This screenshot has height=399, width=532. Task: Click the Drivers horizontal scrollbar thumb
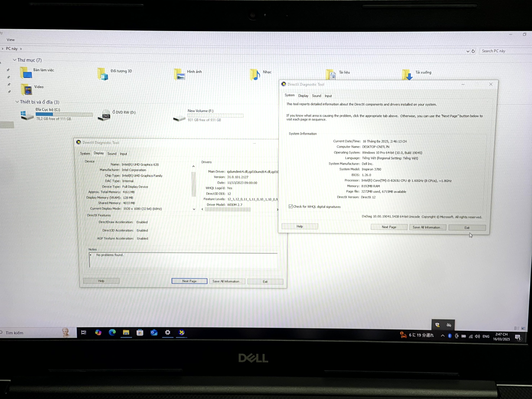[228, 209]
